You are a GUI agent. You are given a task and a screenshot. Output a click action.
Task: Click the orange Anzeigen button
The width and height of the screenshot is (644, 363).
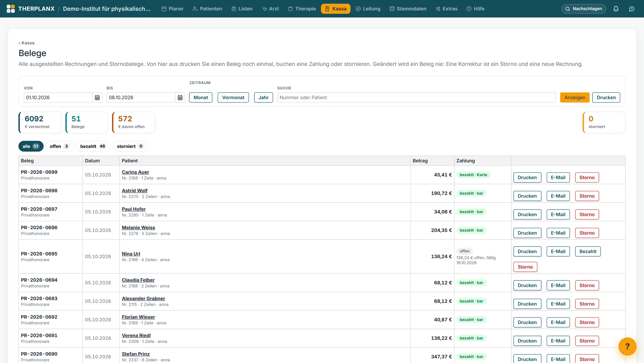coord(575,98)
